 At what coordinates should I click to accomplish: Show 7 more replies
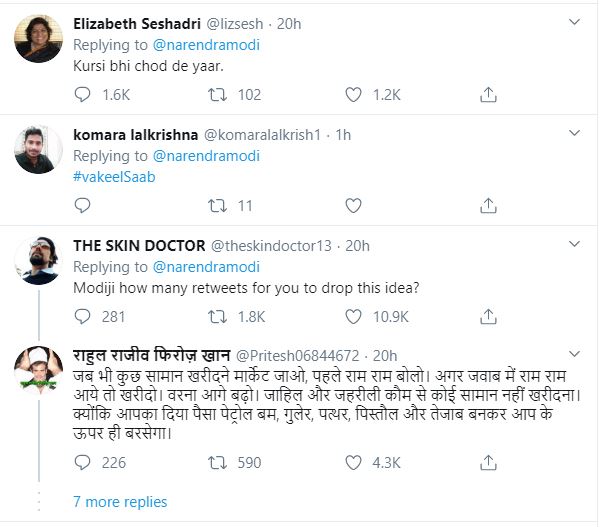pyautogui.click(x=120, y=502)
